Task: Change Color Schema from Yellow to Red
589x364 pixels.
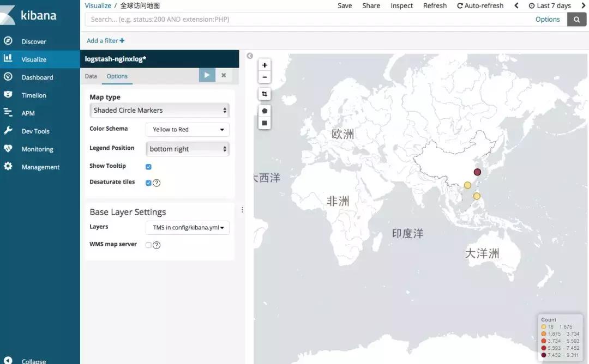Action: pos(187,129)
